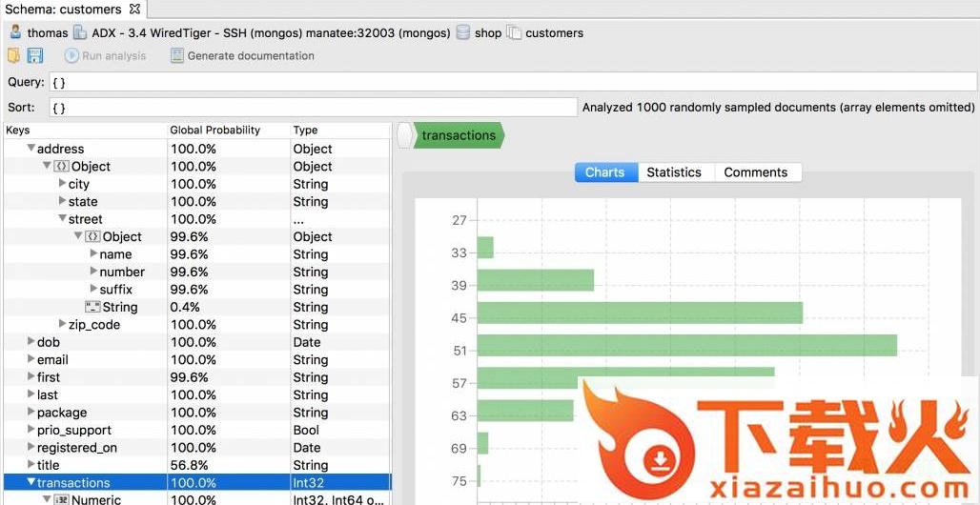980x505 pixels.
Task: Select the email row in tree
Action: [x=197, y=359]
